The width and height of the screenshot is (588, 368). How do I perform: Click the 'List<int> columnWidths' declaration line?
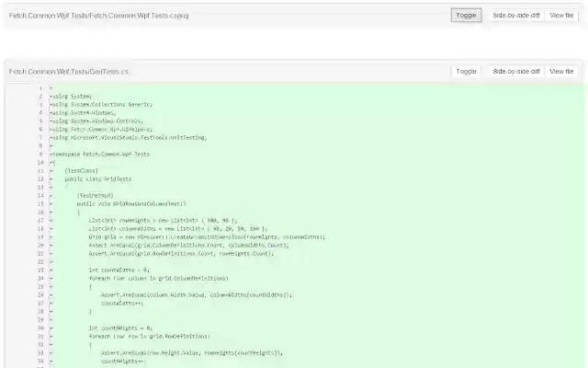point(178,229)
